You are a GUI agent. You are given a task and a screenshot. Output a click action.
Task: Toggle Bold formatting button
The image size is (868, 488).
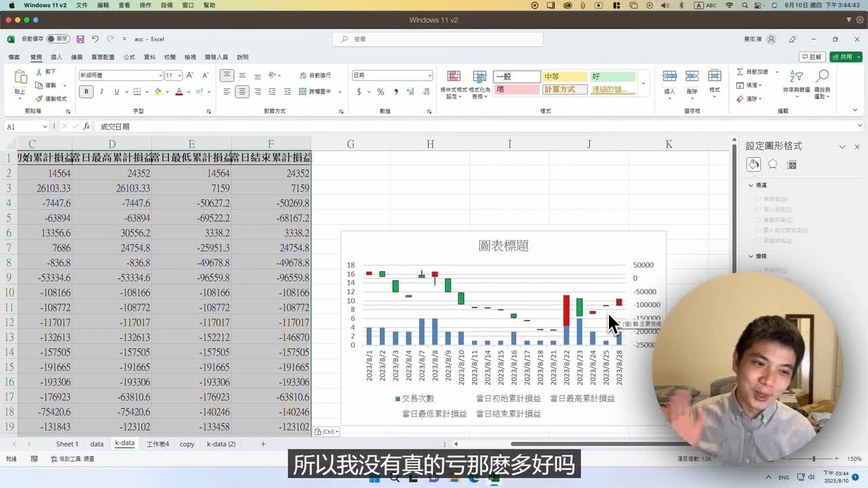tap(86, 91)
